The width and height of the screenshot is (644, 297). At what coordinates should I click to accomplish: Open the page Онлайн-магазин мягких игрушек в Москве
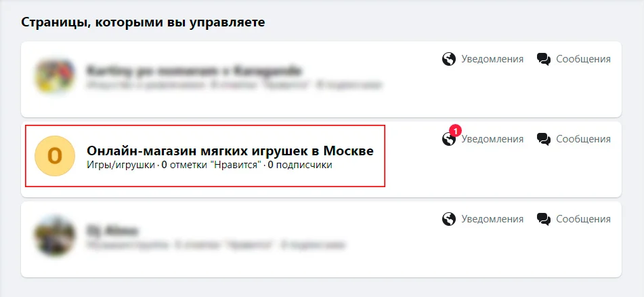coord(230,151)
